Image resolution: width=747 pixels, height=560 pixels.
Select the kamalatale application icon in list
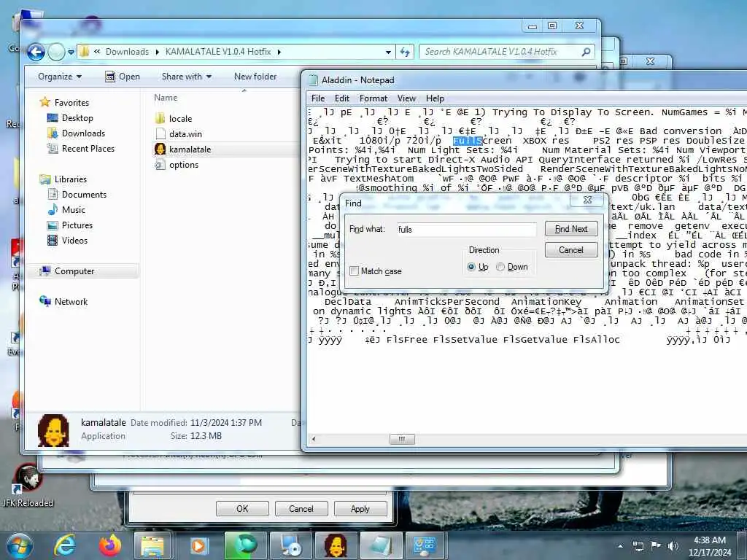coord(160,149)
